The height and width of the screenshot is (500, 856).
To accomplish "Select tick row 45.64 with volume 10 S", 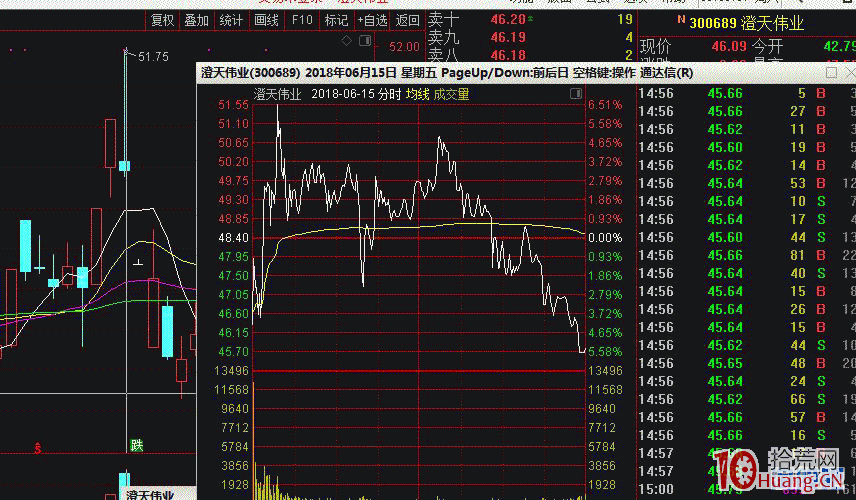I will coord(746,201).
